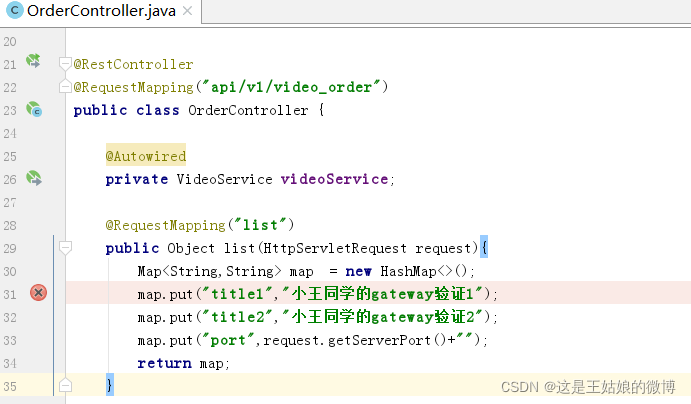The width and height of the screenshot is (691, 404).
Task: Click HttpServletRequest in the method signature
Action: click(x=335, y=248)
